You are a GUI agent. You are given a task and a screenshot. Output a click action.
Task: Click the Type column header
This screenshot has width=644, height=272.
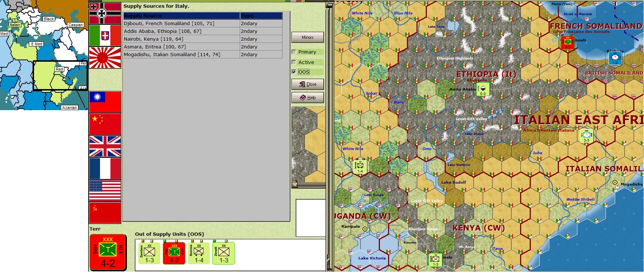(261, 16)
